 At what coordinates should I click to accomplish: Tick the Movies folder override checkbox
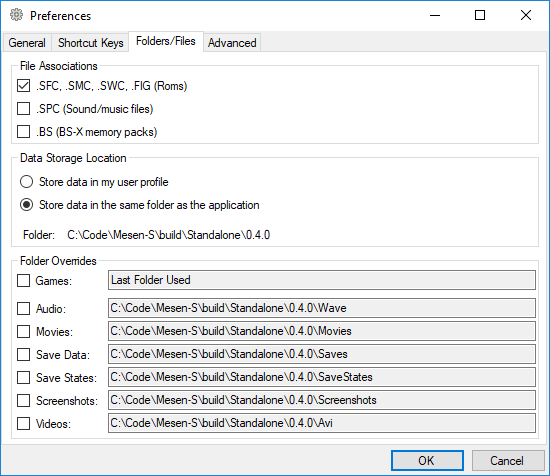coord(24,331)
